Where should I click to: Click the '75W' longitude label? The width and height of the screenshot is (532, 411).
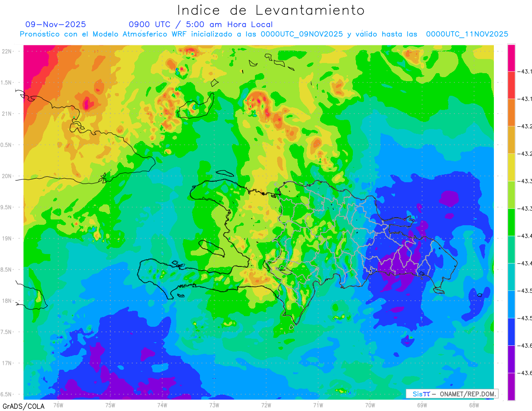(x=110, y=405)
